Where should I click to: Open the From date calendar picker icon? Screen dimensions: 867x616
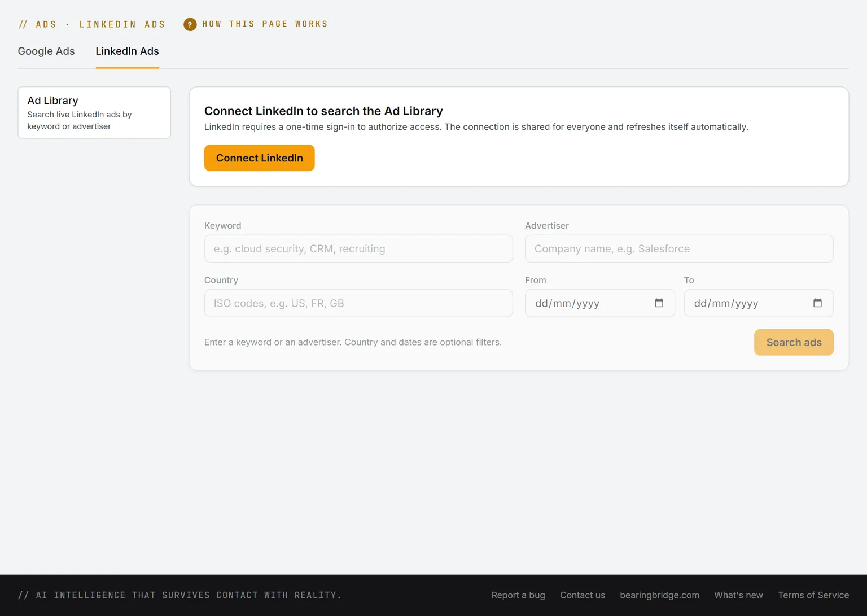tap(659, 303)
